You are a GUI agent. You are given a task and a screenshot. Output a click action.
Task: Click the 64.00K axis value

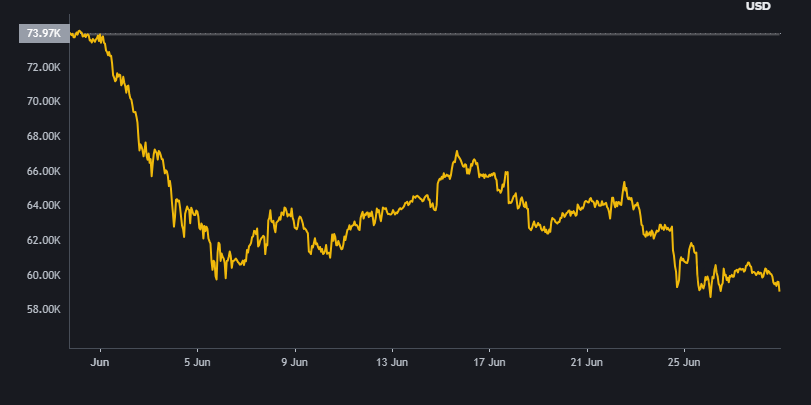click(x=44, y=206)
